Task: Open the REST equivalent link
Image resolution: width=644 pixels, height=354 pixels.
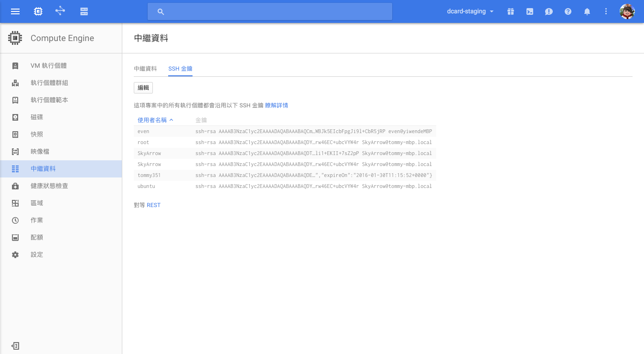Action: point(154,205)
